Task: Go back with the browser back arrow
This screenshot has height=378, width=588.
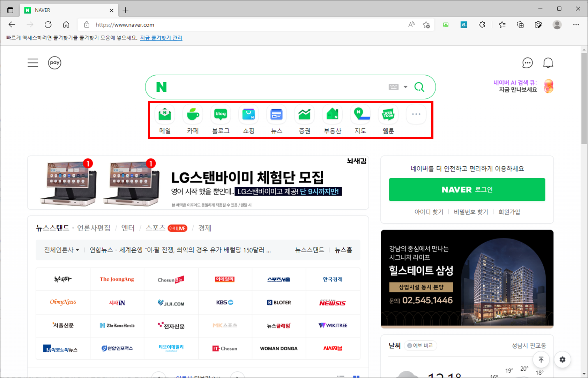Action: pos(12,25)
